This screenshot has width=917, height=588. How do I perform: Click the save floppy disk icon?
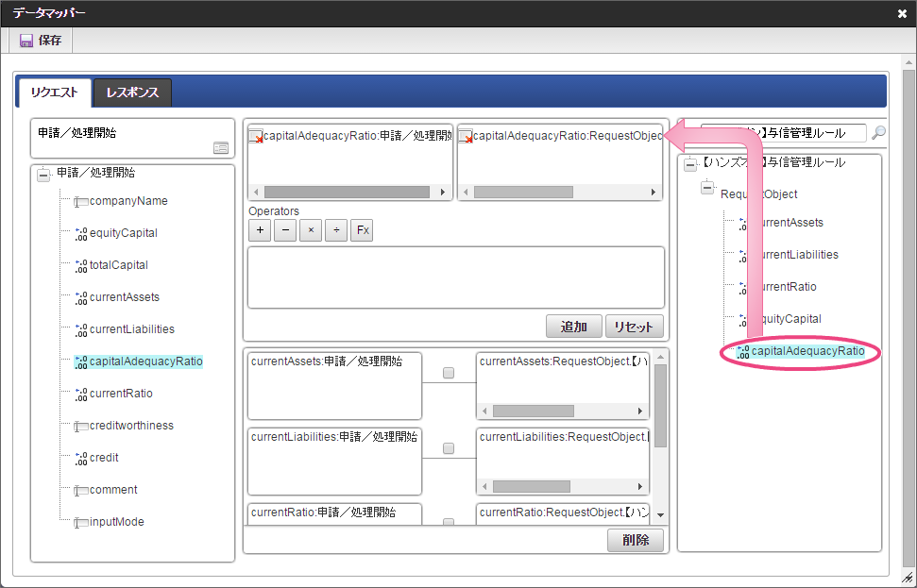click(x=25, y=41)
